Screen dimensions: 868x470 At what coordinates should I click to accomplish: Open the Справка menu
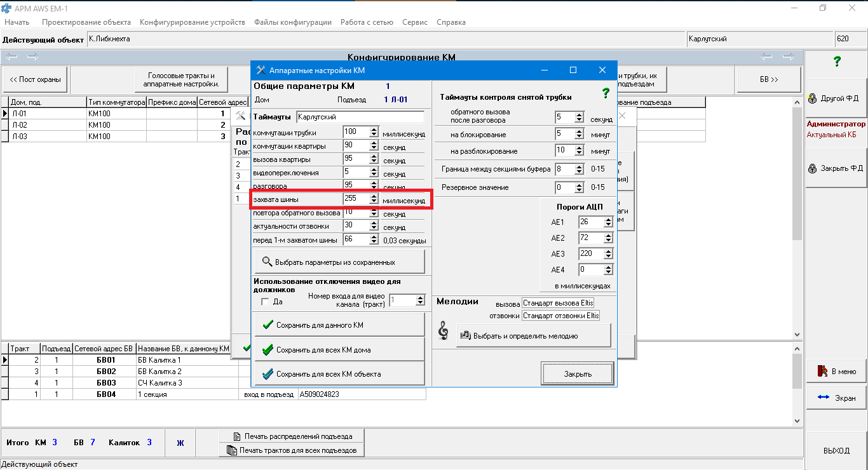pos(451,22)
